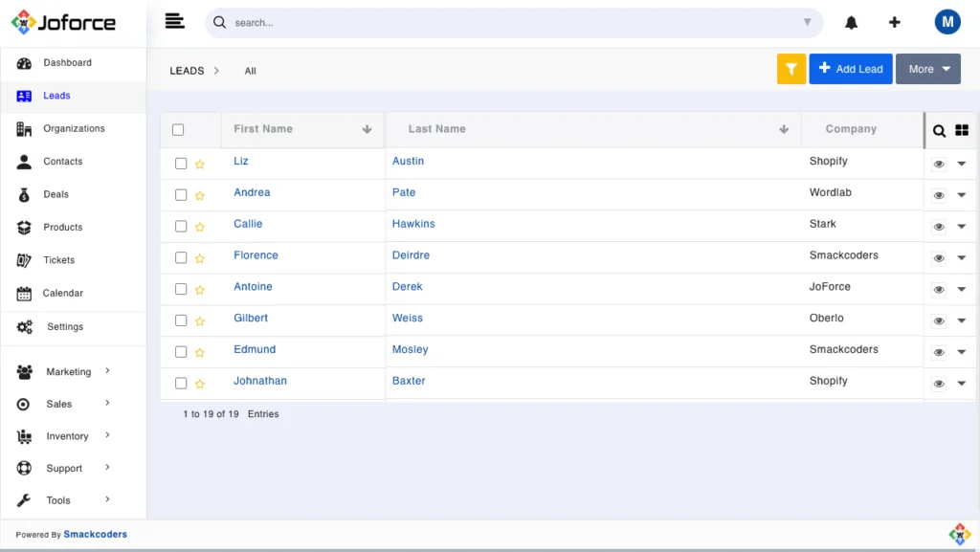Open the All leads breadcrumb filter
Screen dimensions: 980x552
point(250,70)
